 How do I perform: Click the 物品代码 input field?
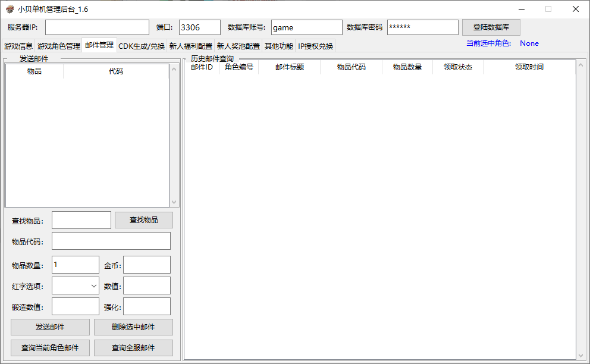(x=111, y=241)
